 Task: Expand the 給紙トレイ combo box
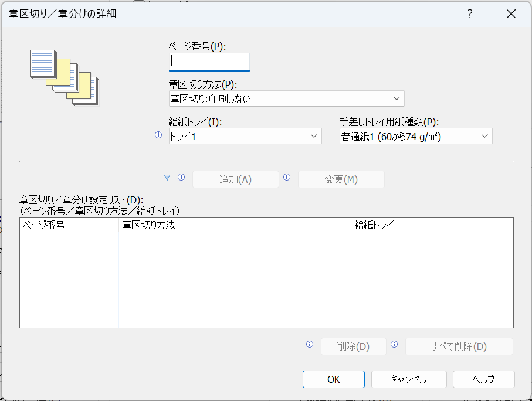pyautogui.click(x=245, y=137)
